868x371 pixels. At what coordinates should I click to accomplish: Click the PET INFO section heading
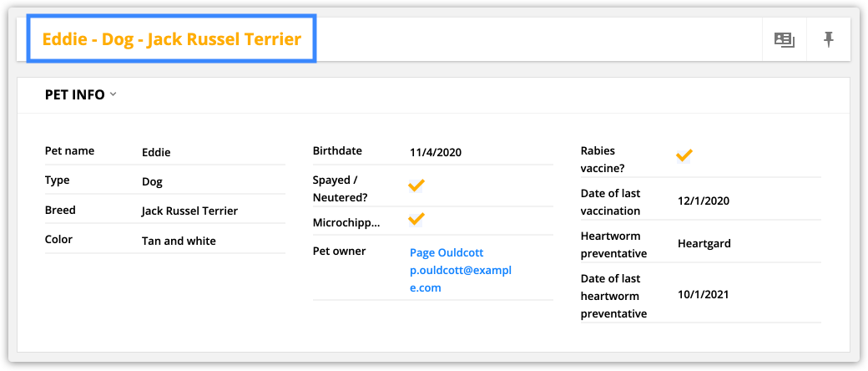[75, 94]
